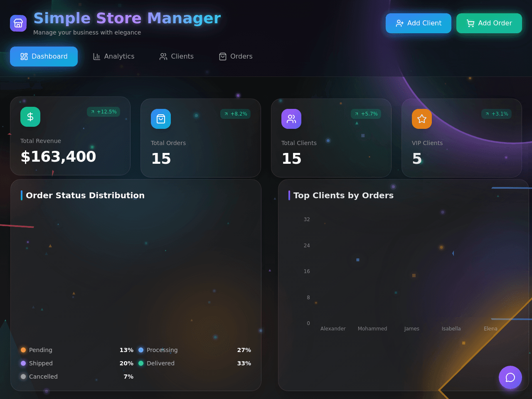Click the Delivered legend label
The height and width of the screenshot is (399, 532).
coord(160,363)
